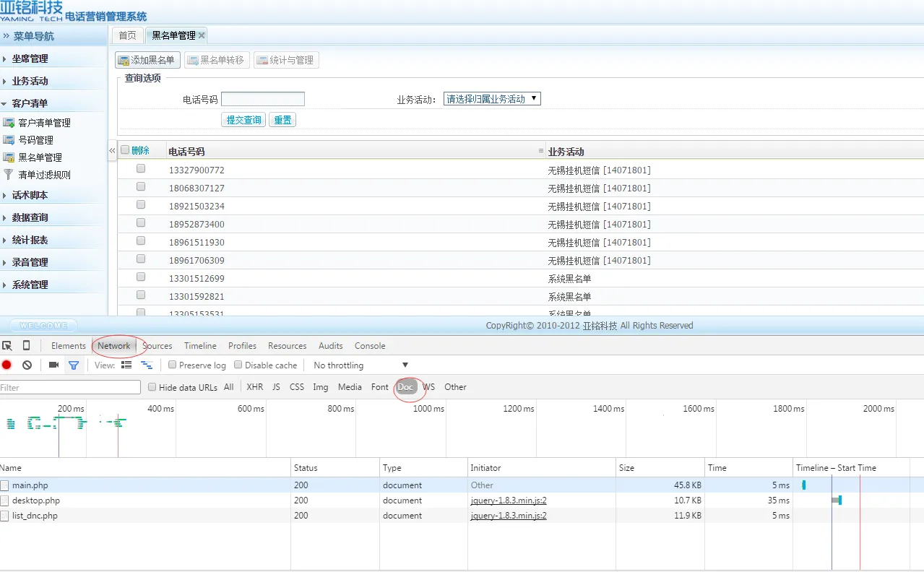Open the Timeline DevTools tab

[x=200, y=346]
